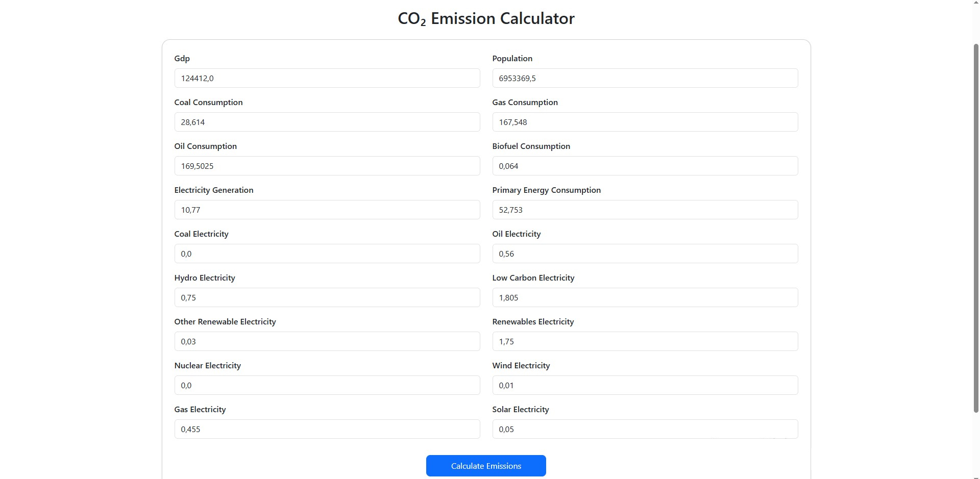Click the Renewables Electricity input
Viewport: 980px width, 479px height.
pyautogui.click(x=645, y=341)
